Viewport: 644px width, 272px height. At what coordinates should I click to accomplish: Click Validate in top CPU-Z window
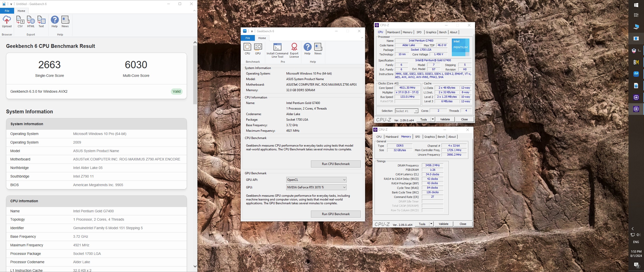(x=445, y=119)
